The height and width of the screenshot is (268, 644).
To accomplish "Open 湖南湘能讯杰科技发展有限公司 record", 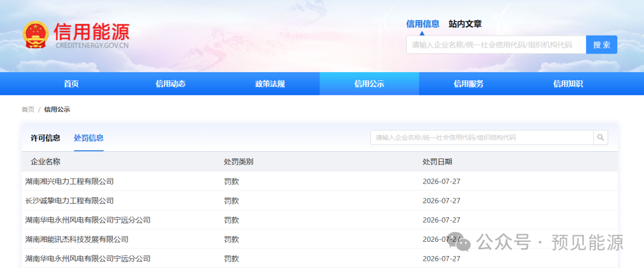I will coord(77,239).
